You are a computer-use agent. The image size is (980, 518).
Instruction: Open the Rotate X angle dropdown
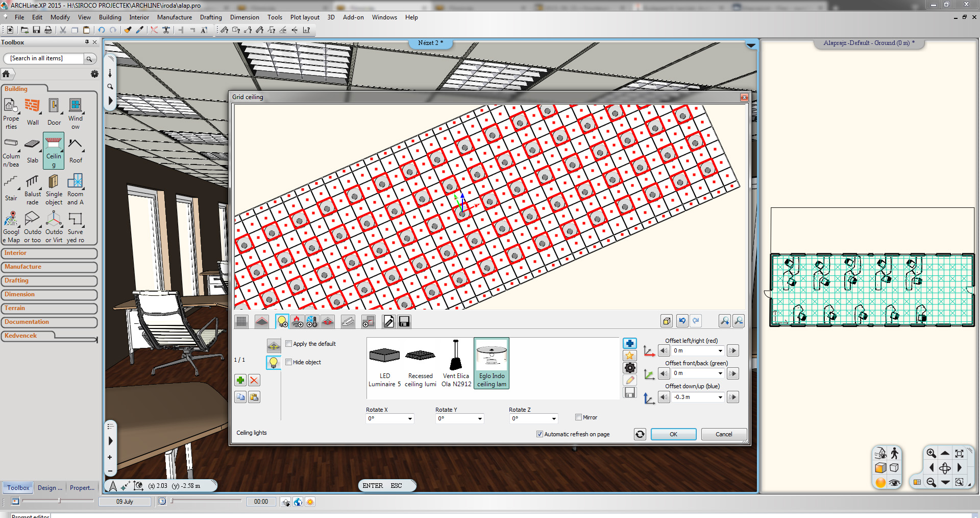pos(410,419)
